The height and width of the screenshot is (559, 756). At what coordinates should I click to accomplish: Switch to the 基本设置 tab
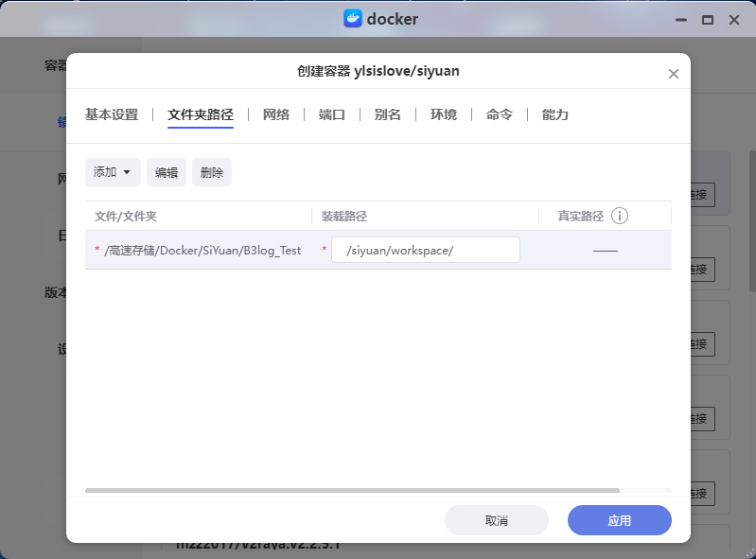click(112, 114)
